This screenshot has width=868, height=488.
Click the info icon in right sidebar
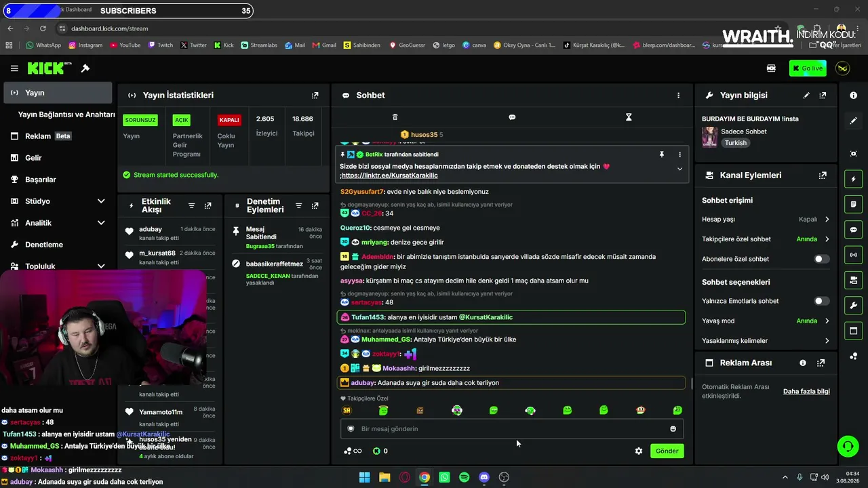[853, 96]
